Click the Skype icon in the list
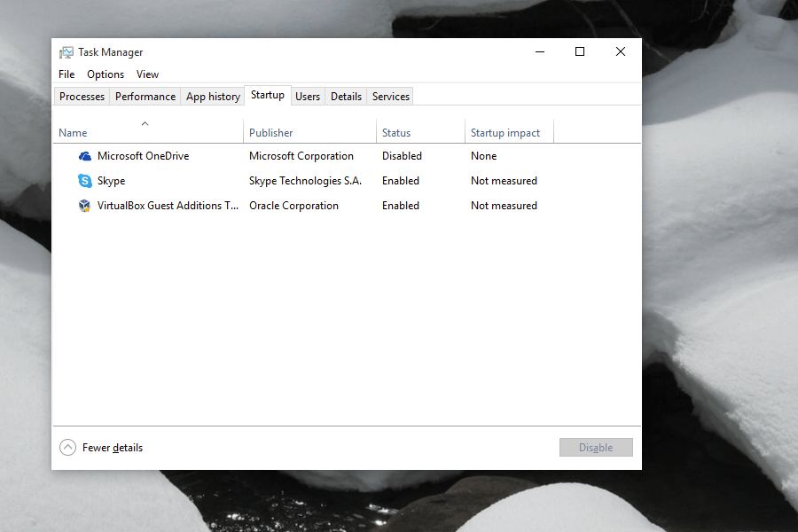 85,181
